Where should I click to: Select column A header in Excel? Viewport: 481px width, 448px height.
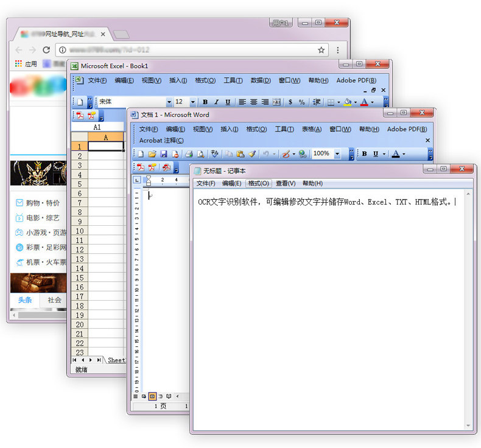(106, 138)
